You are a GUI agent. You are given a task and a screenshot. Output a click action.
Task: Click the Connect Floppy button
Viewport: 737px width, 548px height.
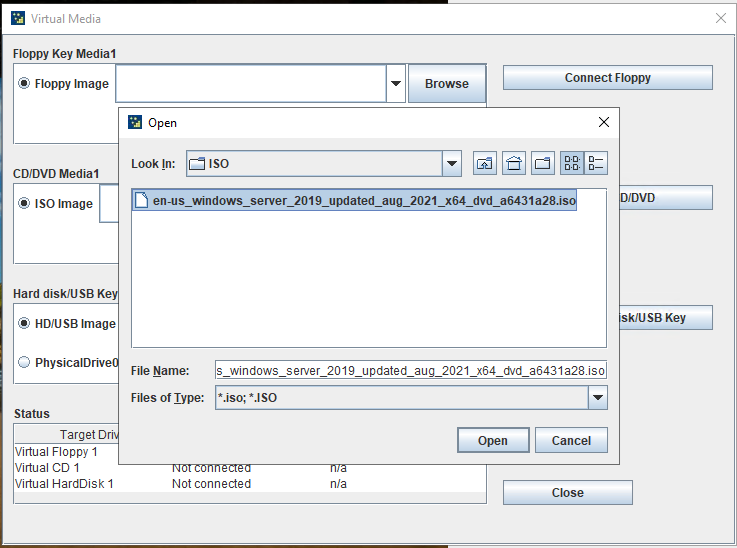point(607,78)
